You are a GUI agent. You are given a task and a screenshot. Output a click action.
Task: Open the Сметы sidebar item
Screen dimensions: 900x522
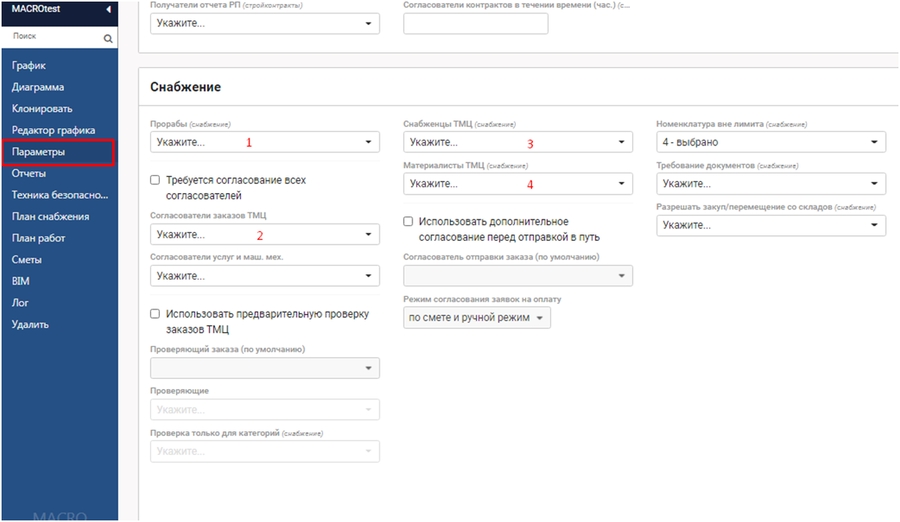(29, 260)
